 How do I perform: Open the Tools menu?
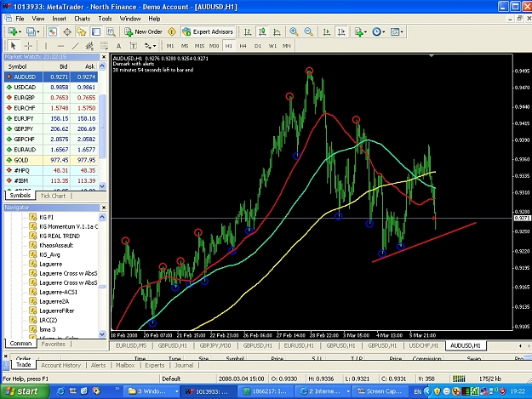tap(105, 19)
